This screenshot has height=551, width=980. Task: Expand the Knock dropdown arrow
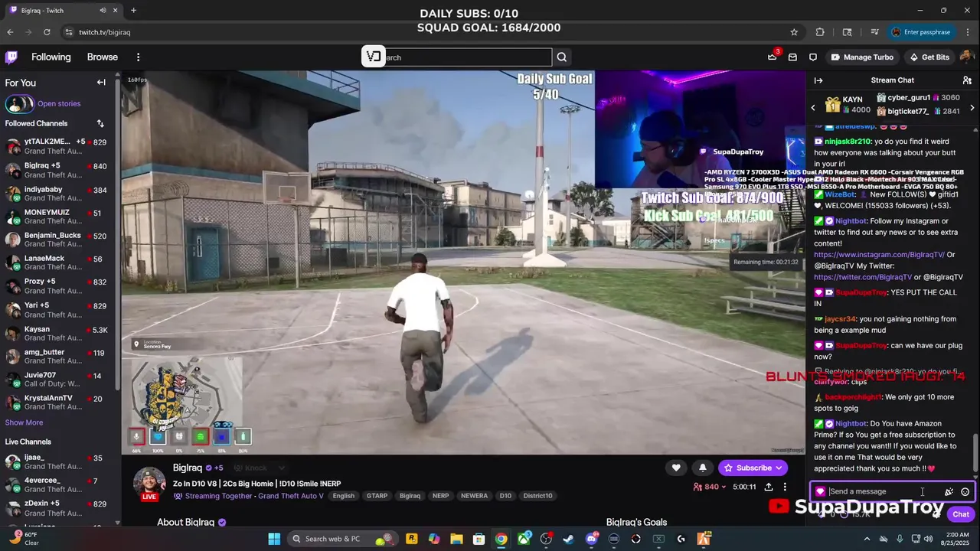(281, 468)
